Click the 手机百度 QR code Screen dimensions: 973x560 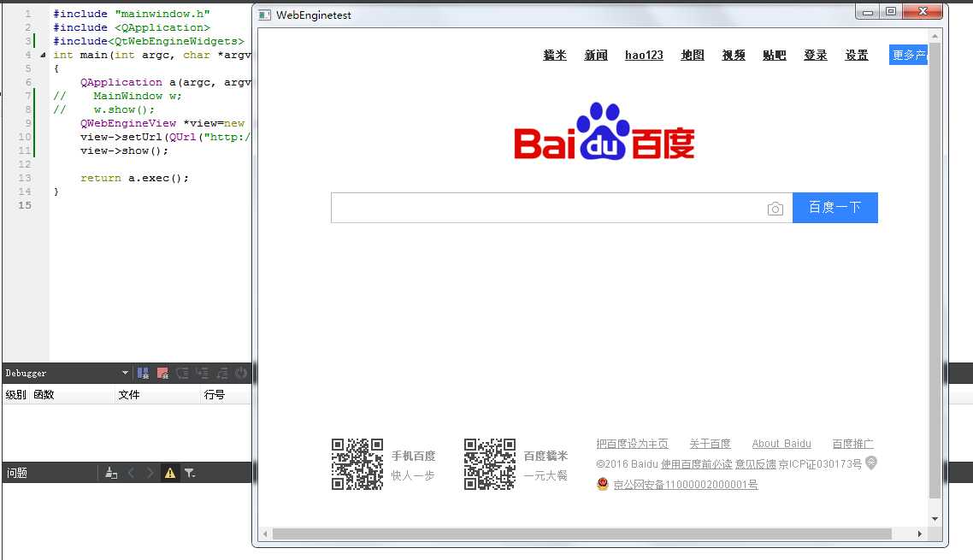tap(357, 463)
